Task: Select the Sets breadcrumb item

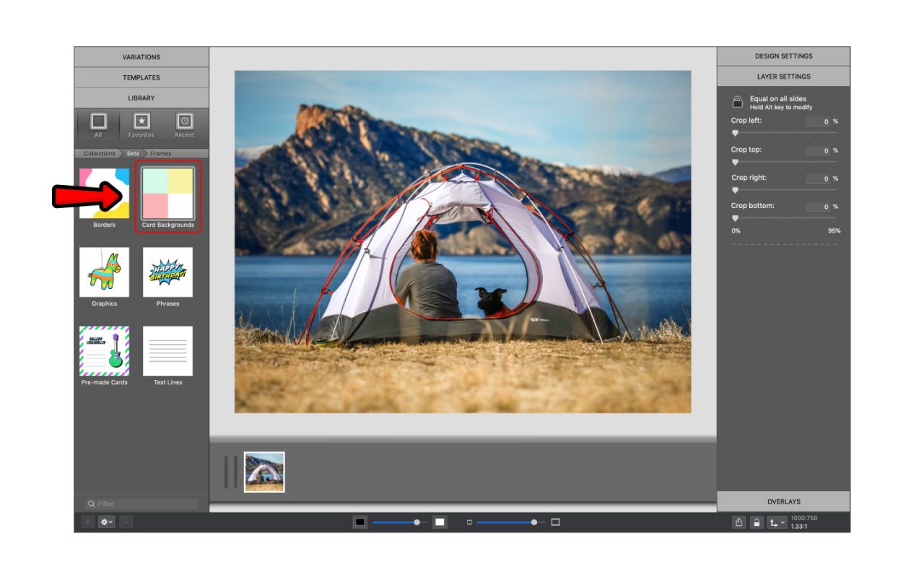Action: [x=133, y=153]
